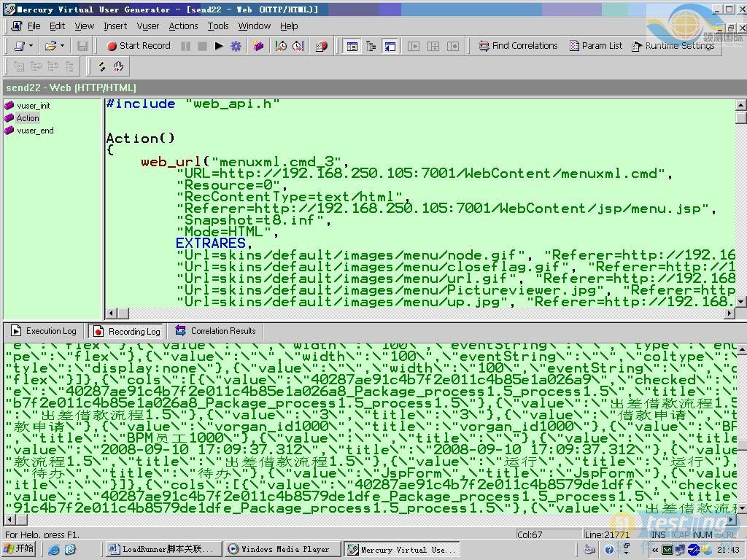This screenshot has width=747, height=560.
Task: Click the Start Record button
Action: tap(139, 46)
